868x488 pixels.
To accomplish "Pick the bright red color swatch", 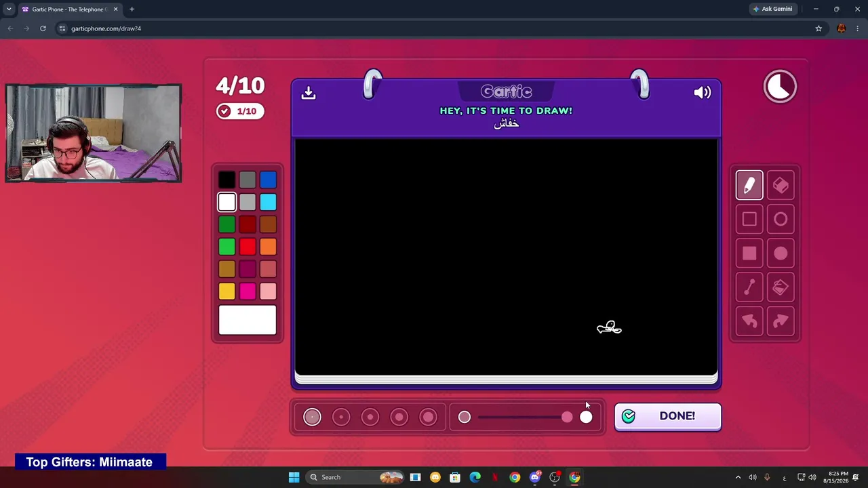I will tap(248, 247).
